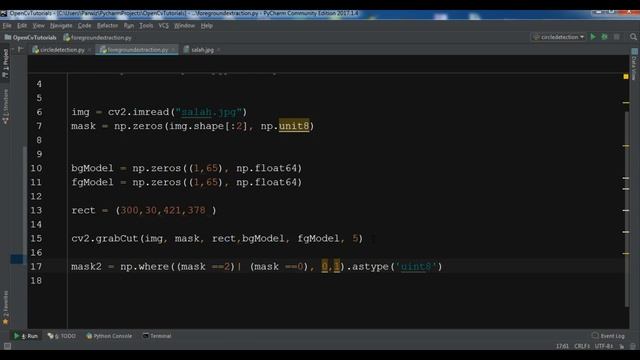The width and height of the screenshot is (640, 360).
Task: Open the VCS menu
Action: pos(163,26)
